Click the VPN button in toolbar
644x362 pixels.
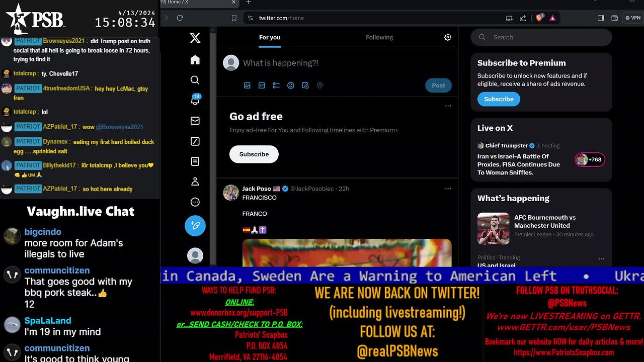point(633,18)
